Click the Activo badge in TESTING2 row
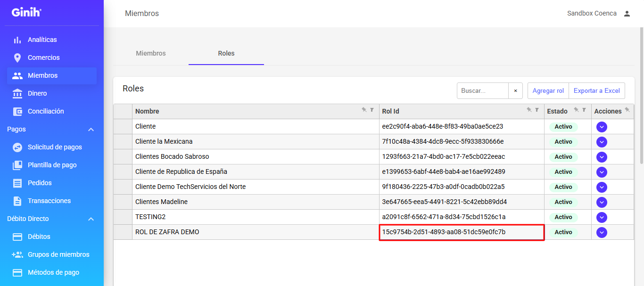The height and width of the screenshot is (286, 644). point(563,217)
